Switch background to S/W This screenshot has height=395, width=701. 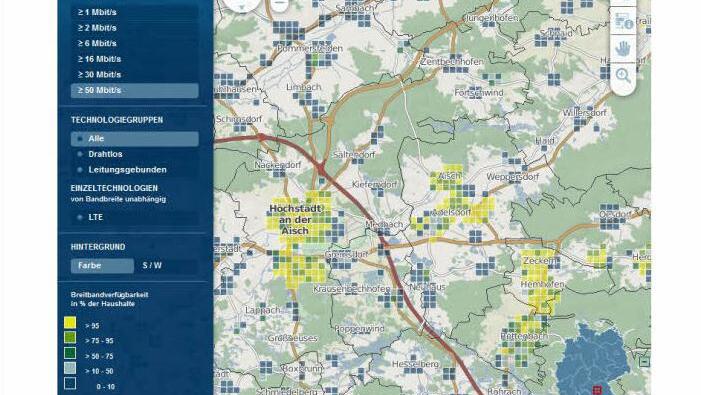[152, 265]
